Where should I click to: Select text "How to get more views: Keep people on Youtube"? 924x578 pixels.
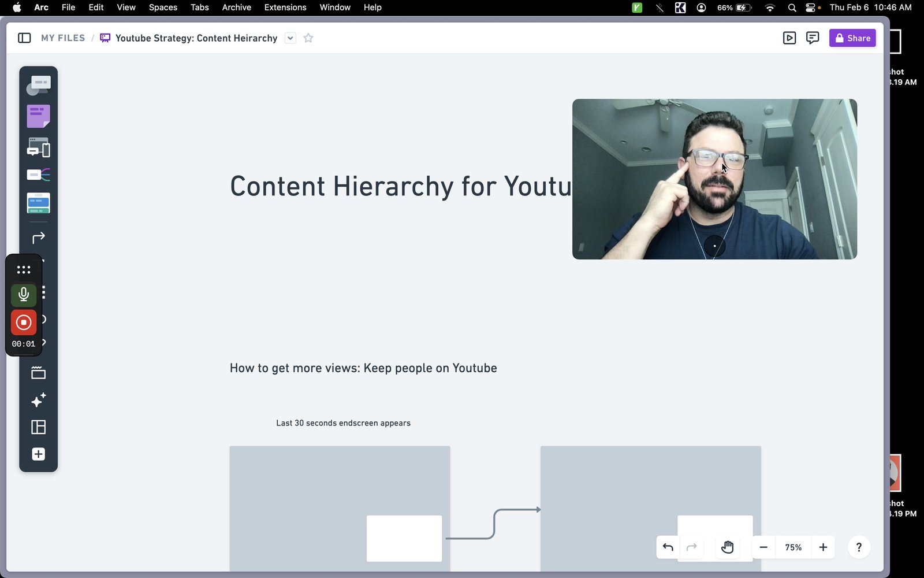363,368
